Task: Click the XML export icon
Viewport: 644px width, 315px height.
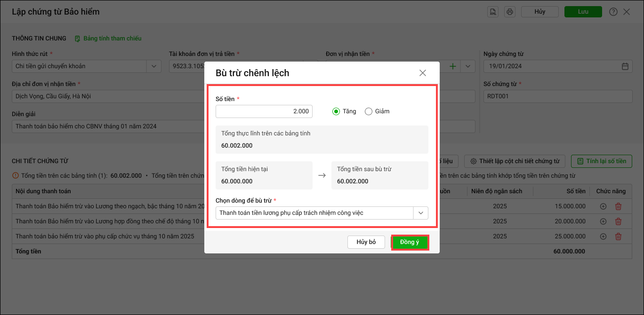Action: pyautogui.click(x=493, y=12)
